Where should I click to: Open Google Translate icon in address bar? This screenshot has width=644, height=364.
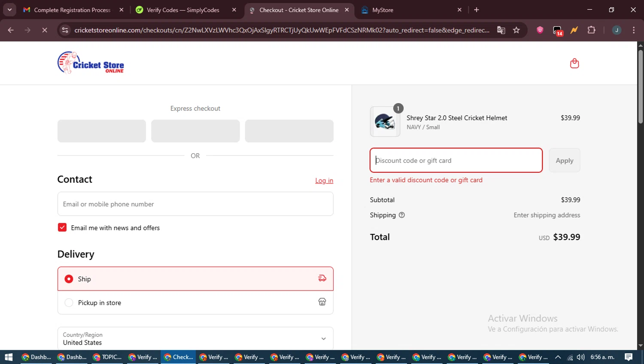501,30
